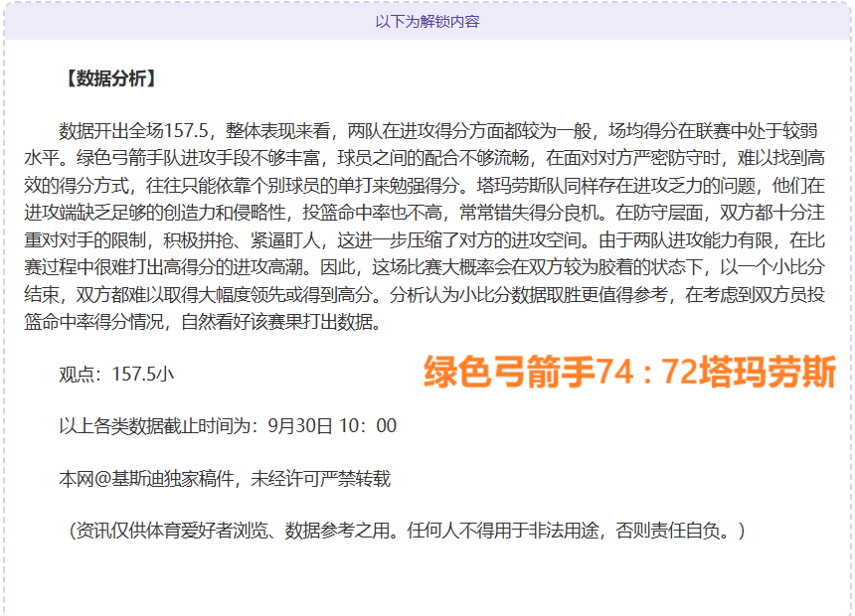Click the orange '绿色弓箭手74 : 72塔玛劳斯' score text
The image size is (855, 616).
pyautogui.click(x=629, y=372)
